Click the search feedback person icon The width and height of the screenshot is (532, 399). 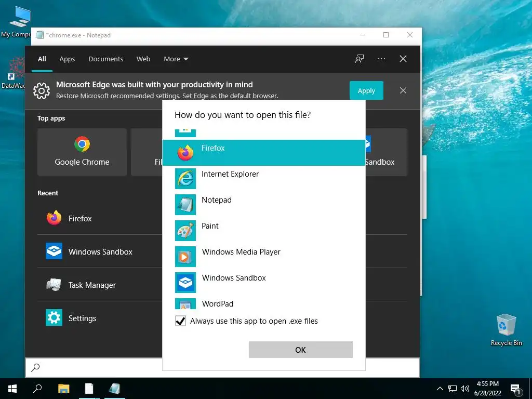(x=360, y=59)
